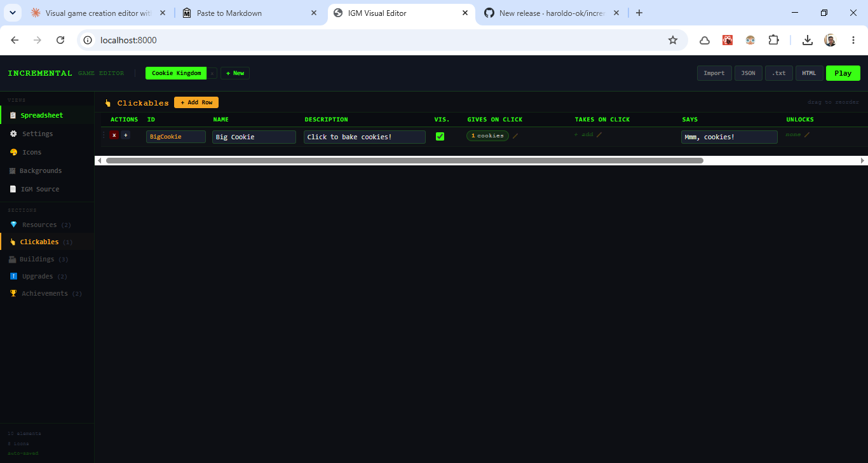The height and width of the screenshot is (463, 868).
Task: Click the scrollbar right arrow
Action: click(x=862, y=161)
